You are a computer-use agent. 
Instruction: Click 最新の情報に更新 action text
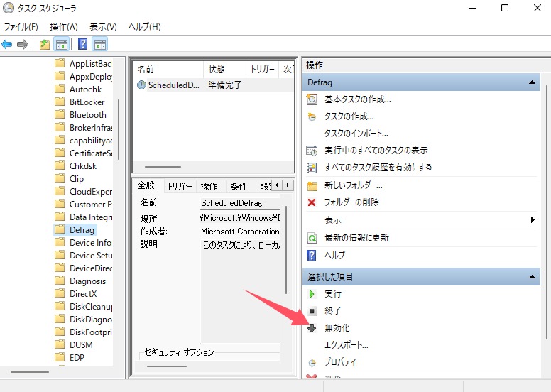pos(356,238)
